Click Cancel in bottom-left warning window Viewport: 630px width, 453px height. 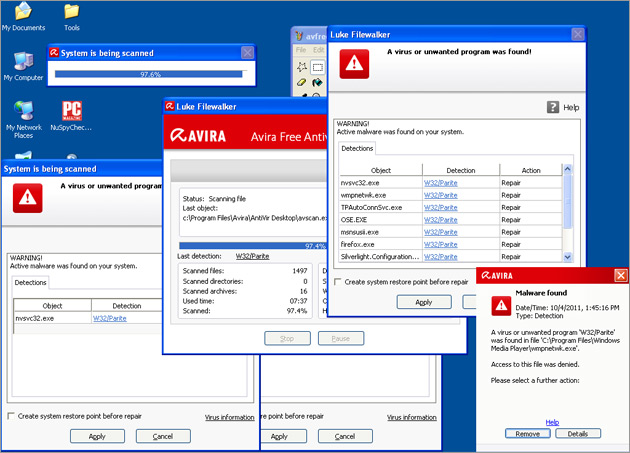163,436
